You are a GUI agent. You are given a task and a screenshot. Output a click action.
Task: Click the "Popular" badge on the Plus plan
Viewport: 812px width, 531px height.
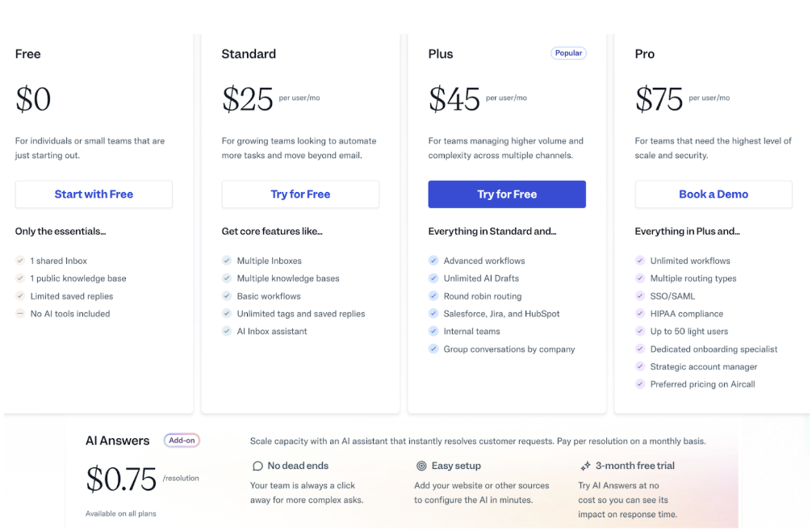[568, 52]
